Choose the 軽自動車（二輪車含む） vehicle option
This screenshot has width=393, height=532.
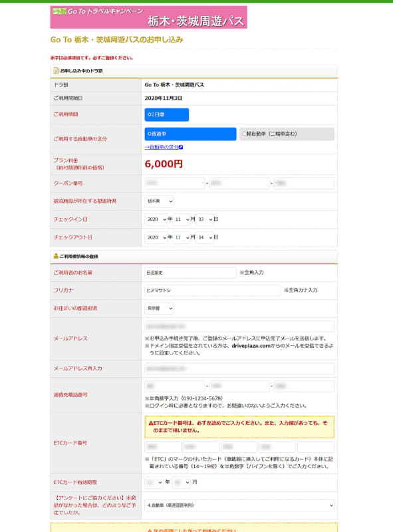[287, 134]
